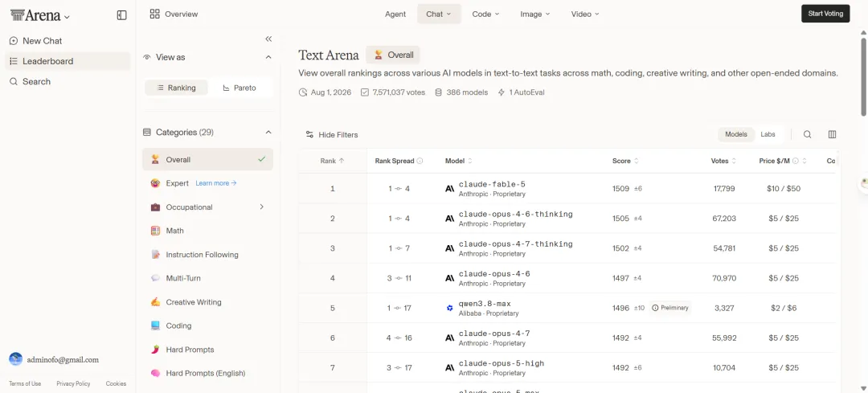This screenshot has height=393, width=868.
Task: Click the Expert category emoji icon
Action: pos(156,183)
